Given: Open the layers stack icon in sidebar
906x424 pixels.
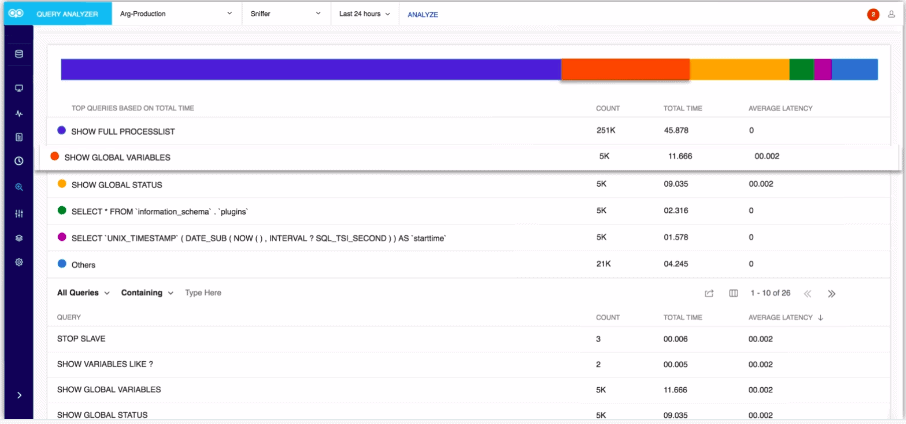Looking at the screenshot, I should 19,238.
